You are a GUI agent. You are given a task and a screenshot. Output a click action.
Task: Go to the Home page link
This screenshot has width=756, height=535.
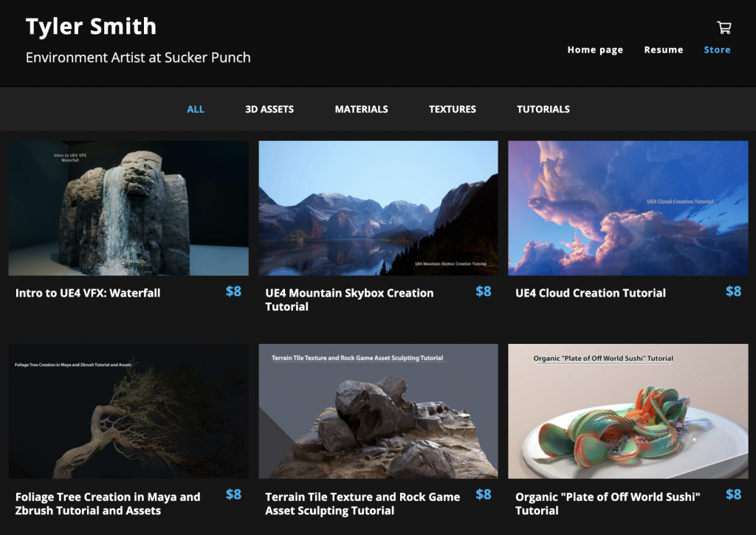595,50
